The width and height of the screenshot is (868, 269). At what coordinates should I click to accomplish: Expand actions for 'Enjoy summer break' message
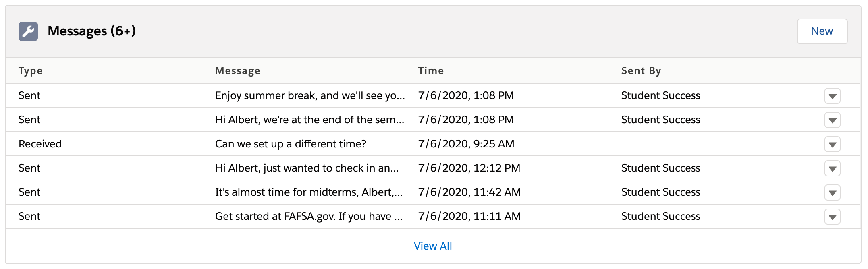tap(832, 96)
